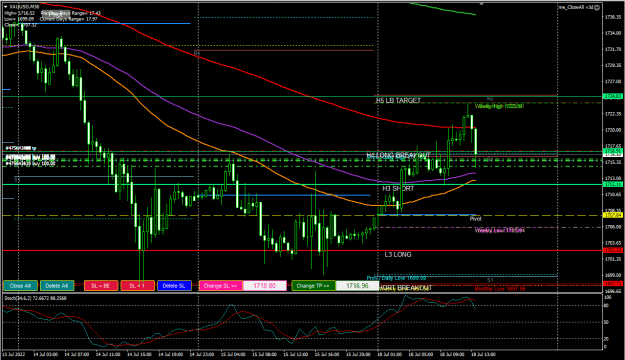Click the 1720.00 price scale value
Screen dimensions: 625x360
(613, 130)
